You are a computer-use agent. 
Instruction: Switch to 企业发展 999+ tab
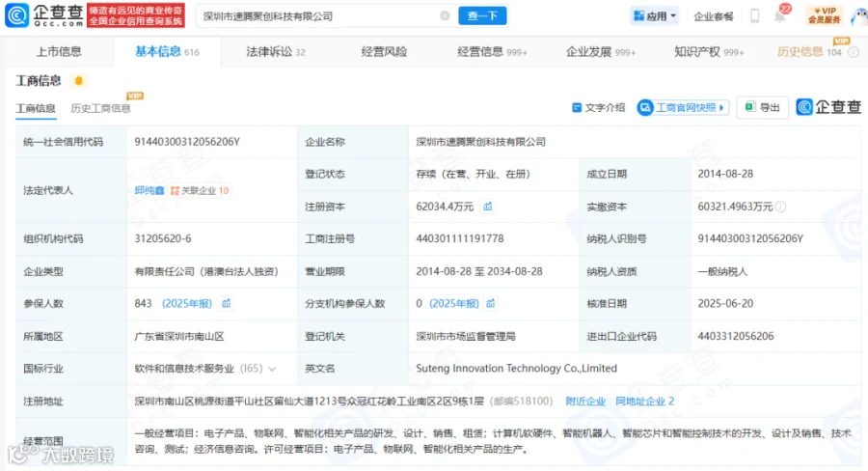tap(600, 52)
